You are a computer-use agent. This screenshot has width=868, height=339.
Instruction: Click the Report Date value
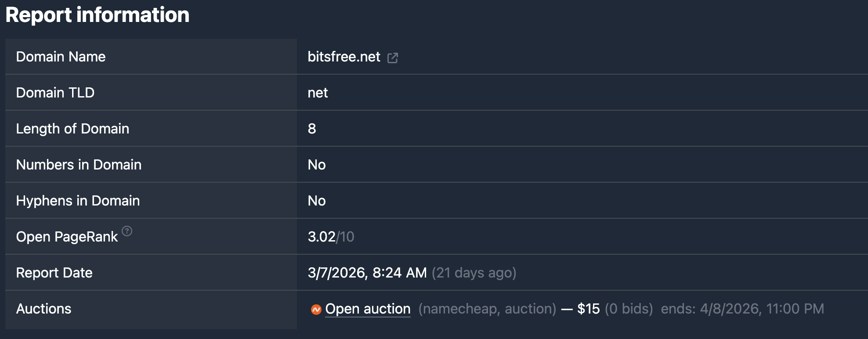coord(366,272)
